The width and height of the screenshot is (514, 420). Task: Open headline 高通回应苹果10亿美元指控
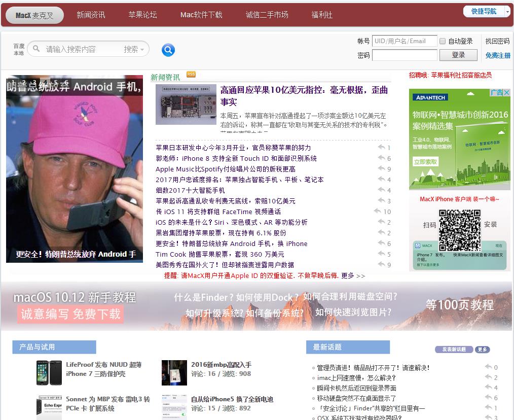point(304,96)
